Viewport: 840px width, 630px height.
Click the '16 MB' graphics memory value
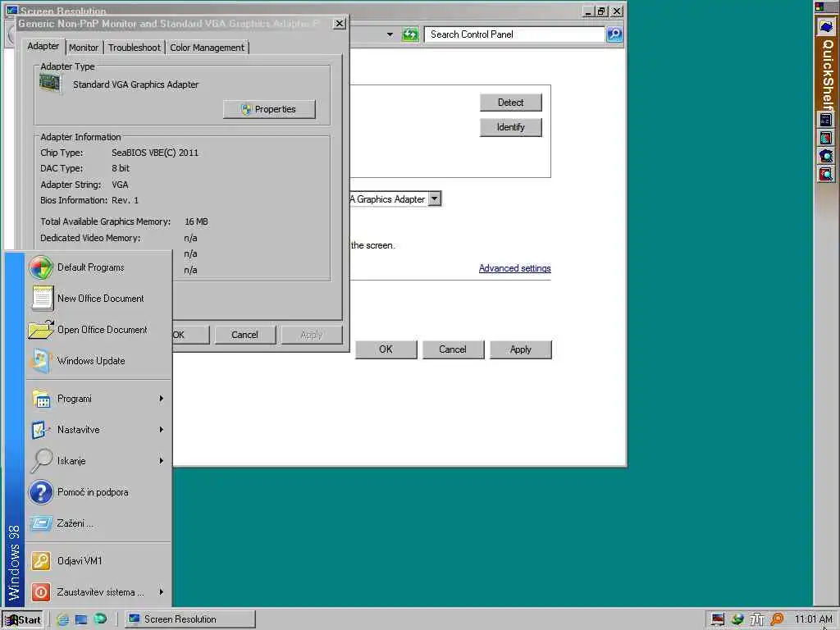click(196, 221)
